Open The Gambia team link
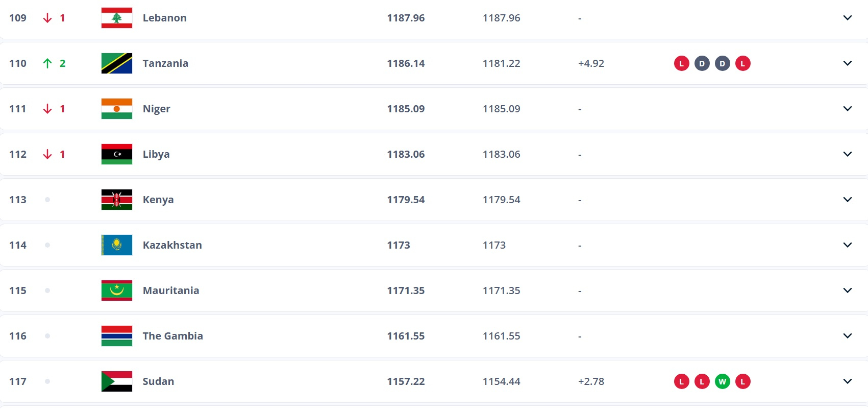Screen dimensions: 868x411 [x=172, y=336]
